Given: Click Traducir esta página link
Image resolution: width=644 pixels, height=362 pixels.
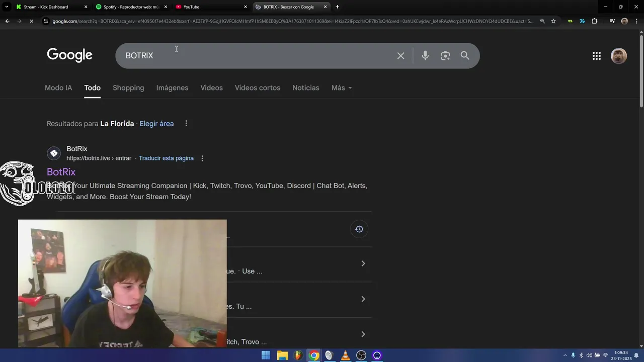Looking at the screenshot, I should pos(166,158).
